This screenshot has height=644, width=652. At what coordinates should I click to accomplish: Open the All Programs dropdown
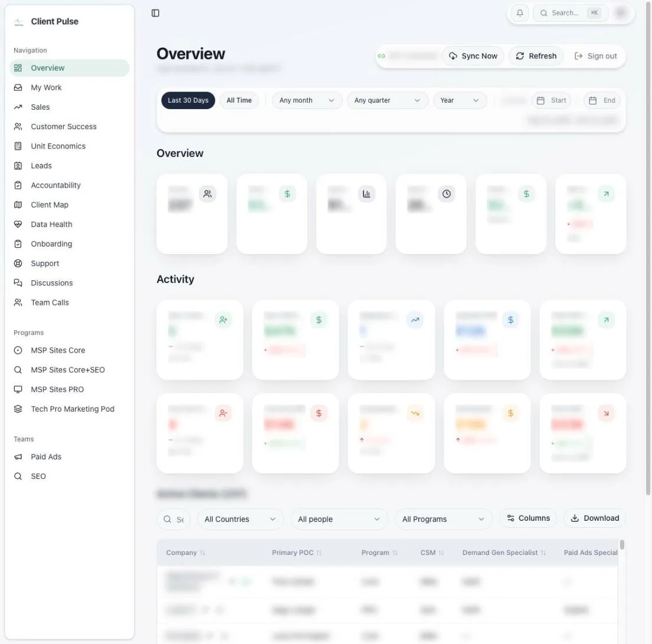click(443, 519)
